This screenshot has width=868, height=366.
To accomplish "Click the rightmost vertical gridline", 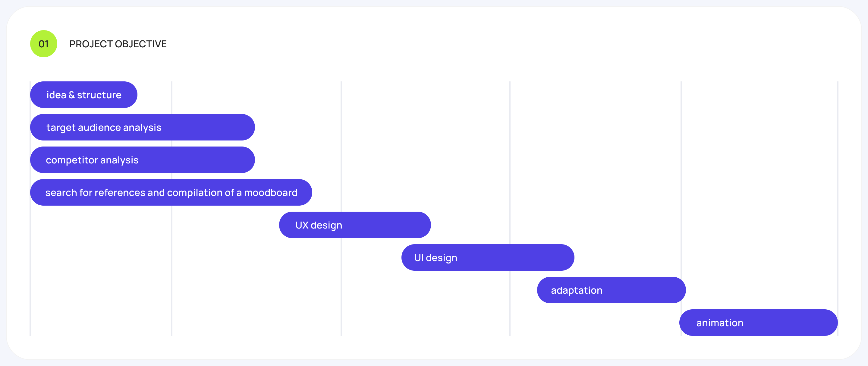I will (x=838, y=202).
